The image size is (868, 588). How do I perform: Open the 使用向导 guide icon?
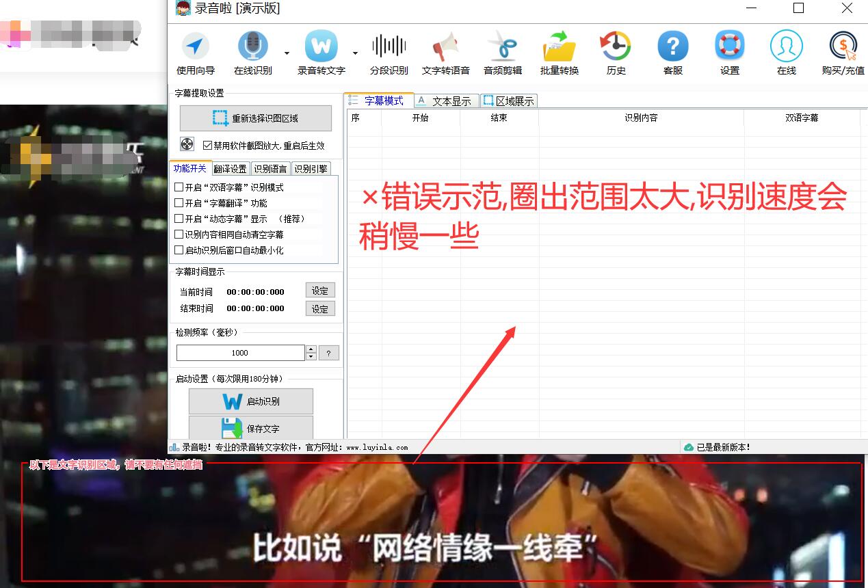coord(196,47)
